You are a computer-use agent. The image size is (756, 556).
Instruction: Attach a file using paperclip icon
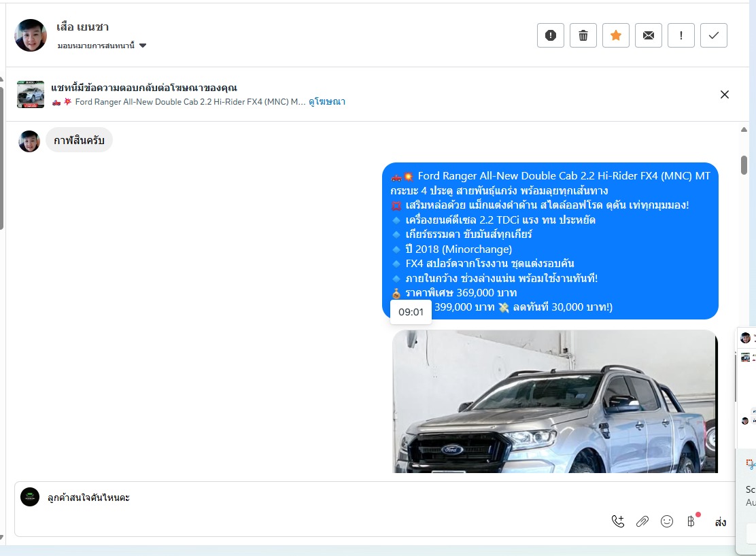click(x=642, y=521)
